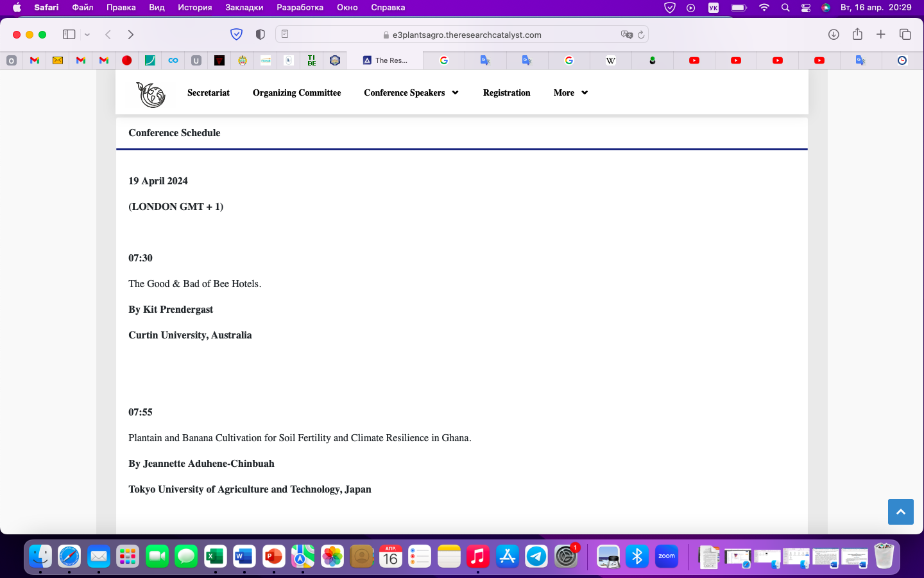Open the Organizing Committee link

point(297,92)
